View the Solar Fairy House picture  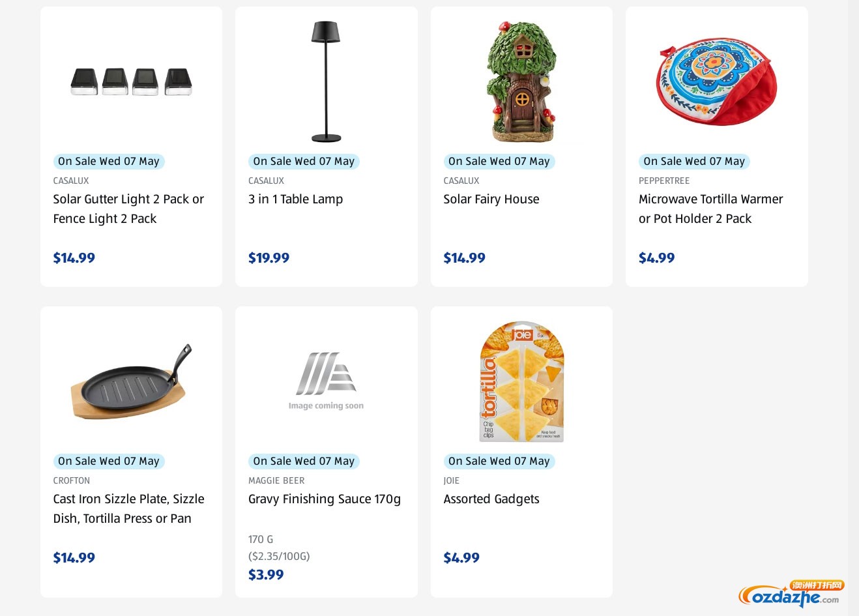[x=521, y=81]
